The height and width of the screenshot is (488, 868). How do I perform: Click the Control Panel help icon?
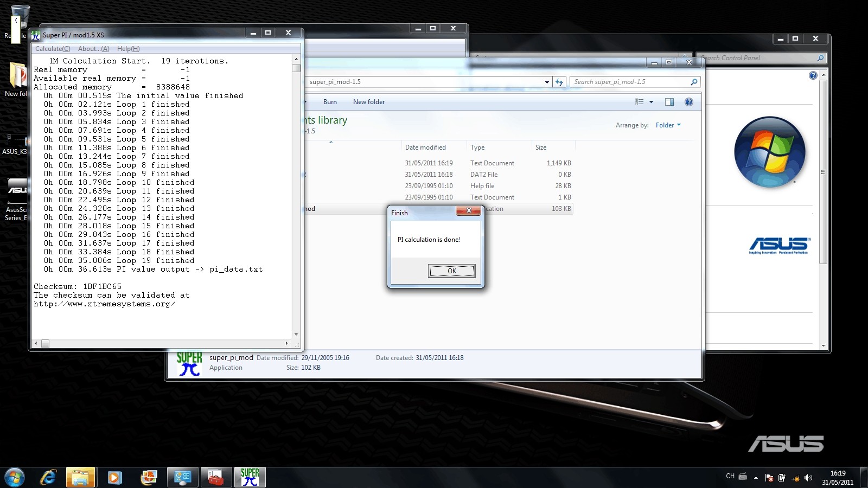coord(813,75)
